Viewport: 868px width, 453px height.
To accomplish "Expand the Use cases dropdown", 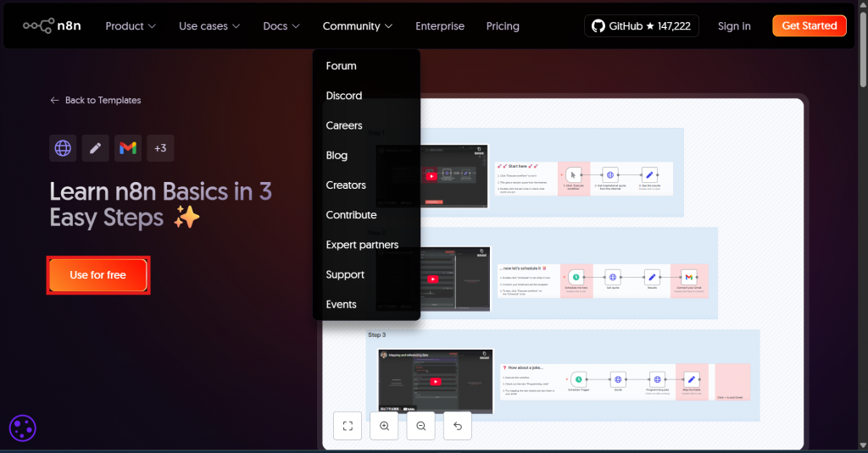I will [209, 26].
